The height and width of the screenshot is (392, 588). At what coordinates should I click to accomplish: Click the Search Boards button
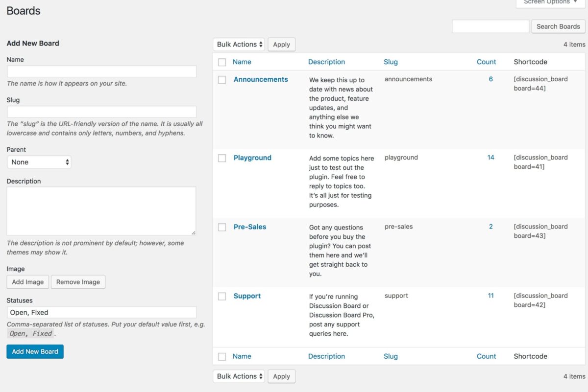click(558, 26)
